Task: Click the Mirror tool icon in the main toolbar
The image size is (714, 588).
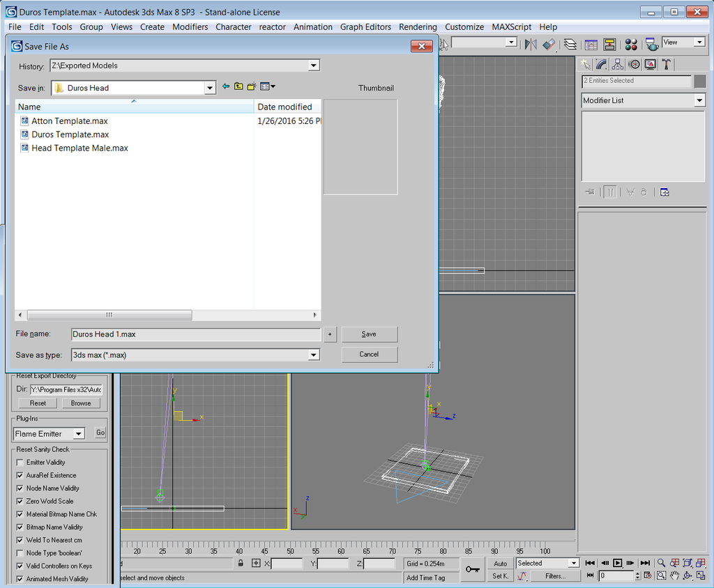Action: tap(531, 44)
